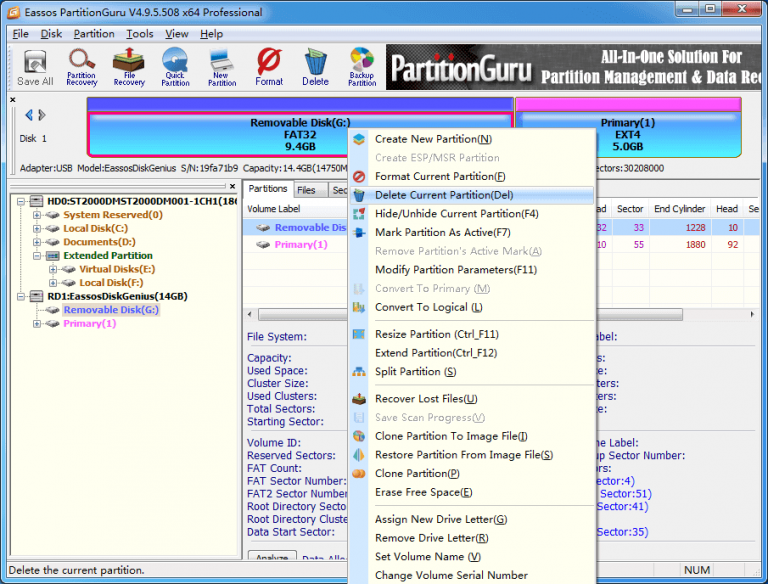Switch to the Files tab

(306, 189)
